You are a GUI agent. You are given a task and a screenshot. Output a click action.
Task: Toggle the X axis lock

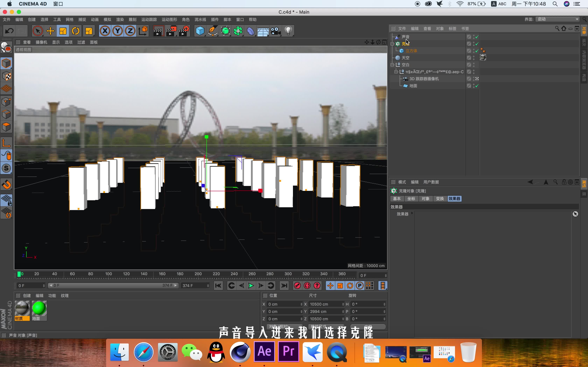(105, 31)
